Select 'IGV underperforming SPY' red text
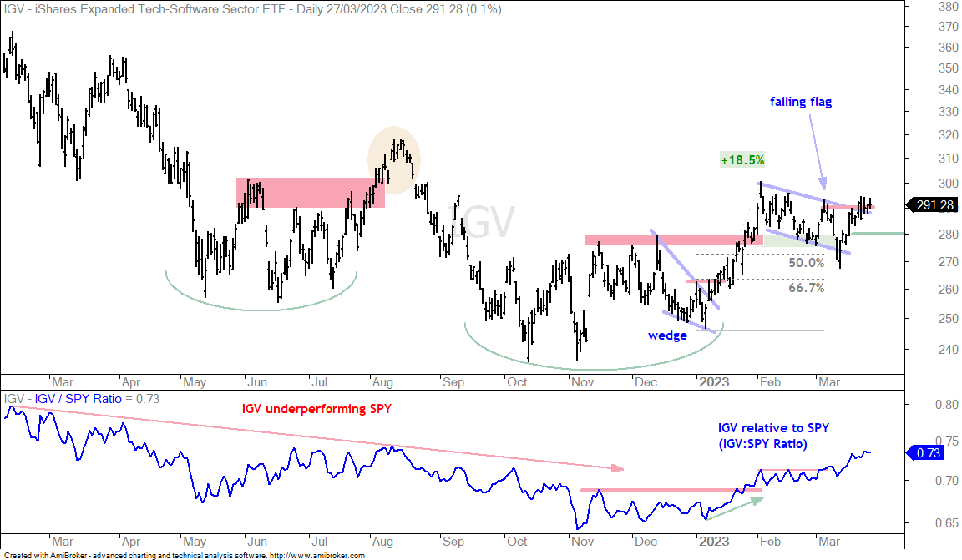The image size is (962, 560). click(316, 408)
